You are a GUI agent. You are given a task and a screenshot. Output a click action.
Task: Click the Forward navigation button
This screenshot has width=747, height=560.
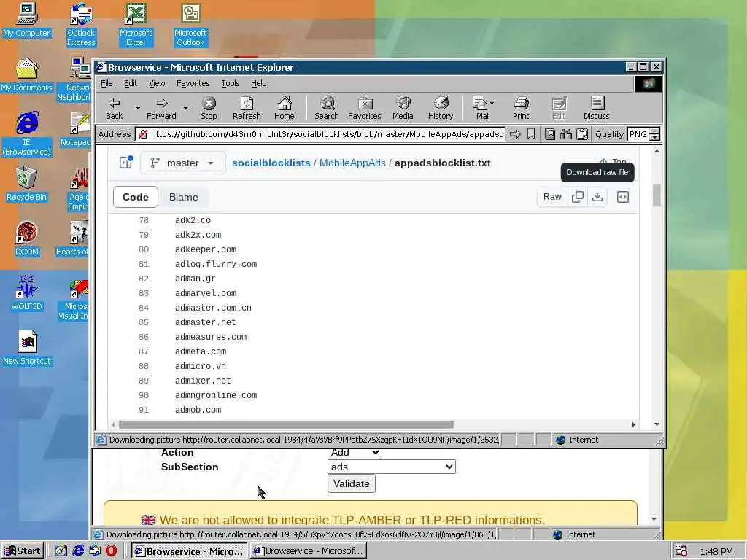[161, 108]
